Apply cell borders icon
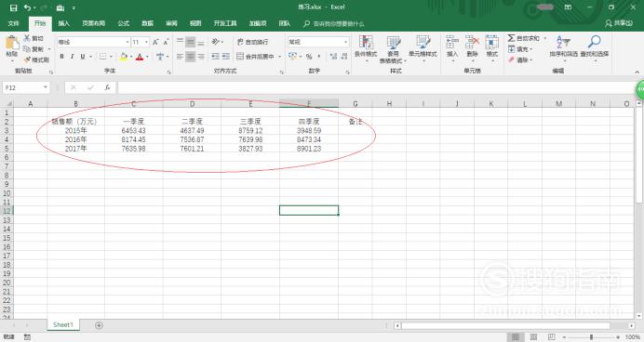 (103, 57)
